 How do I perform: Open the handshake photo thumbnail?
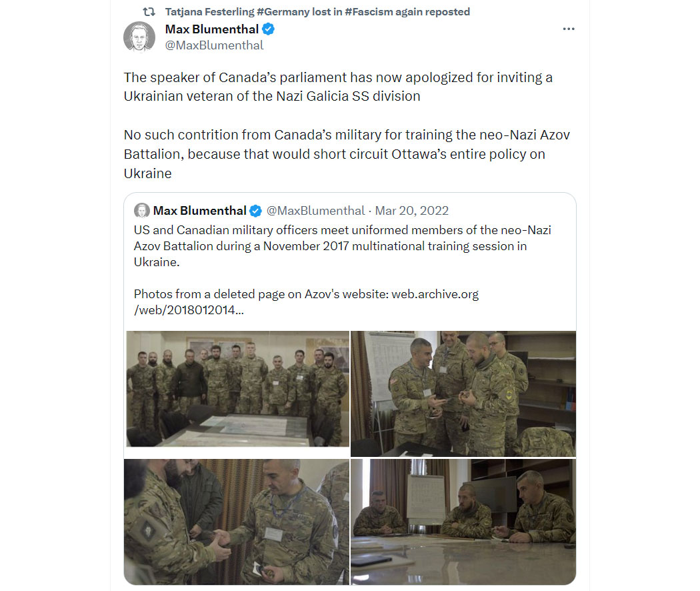pos(237,522)
